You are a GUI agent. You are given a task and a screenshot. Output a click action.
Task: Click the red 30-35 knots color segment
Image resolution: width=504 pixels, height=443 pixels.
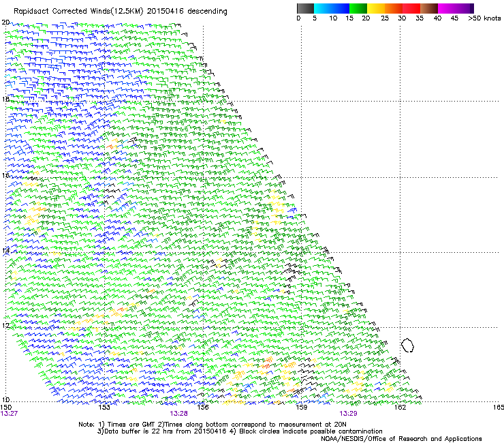click(x=411, y=8)
